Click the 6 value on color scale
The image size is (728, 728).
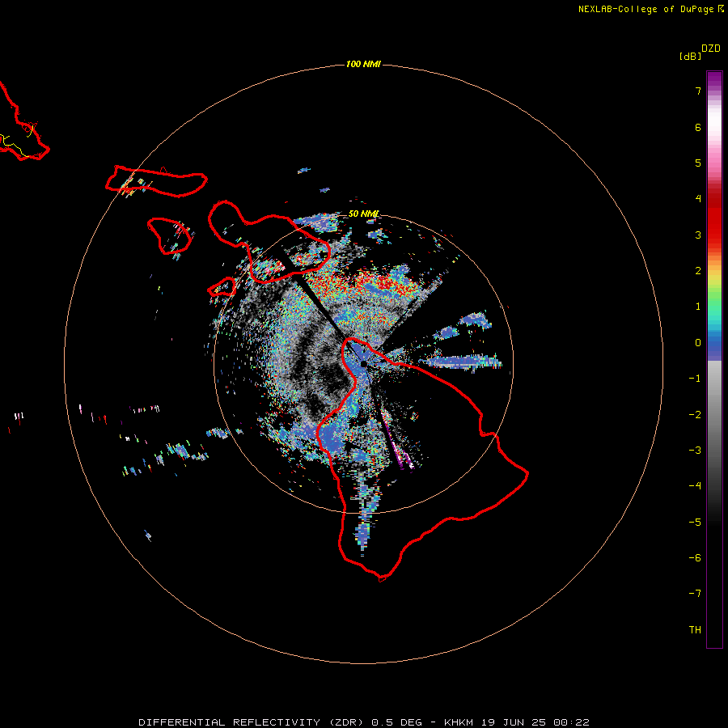pyautogui.click(x=698, y=127)
